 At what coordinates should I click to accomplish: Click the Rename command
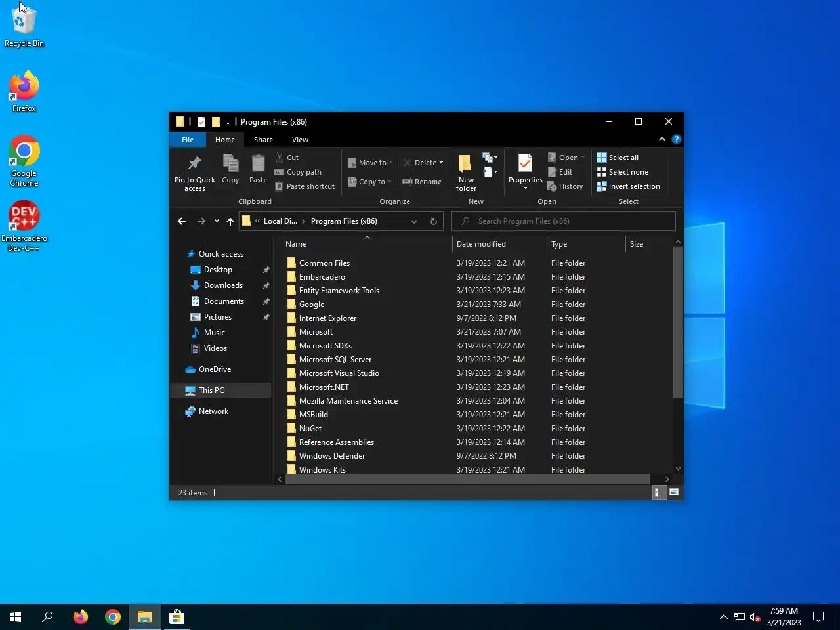(422, 182)
